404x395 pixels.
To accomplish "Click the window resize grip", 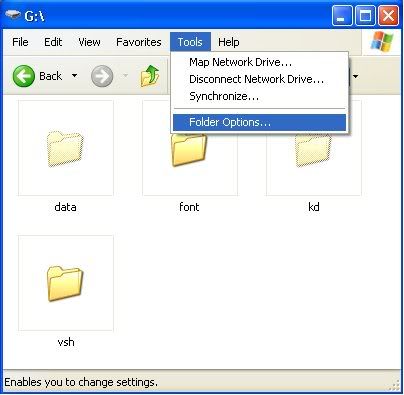I will pyautogui.click(x=395, y=384).
